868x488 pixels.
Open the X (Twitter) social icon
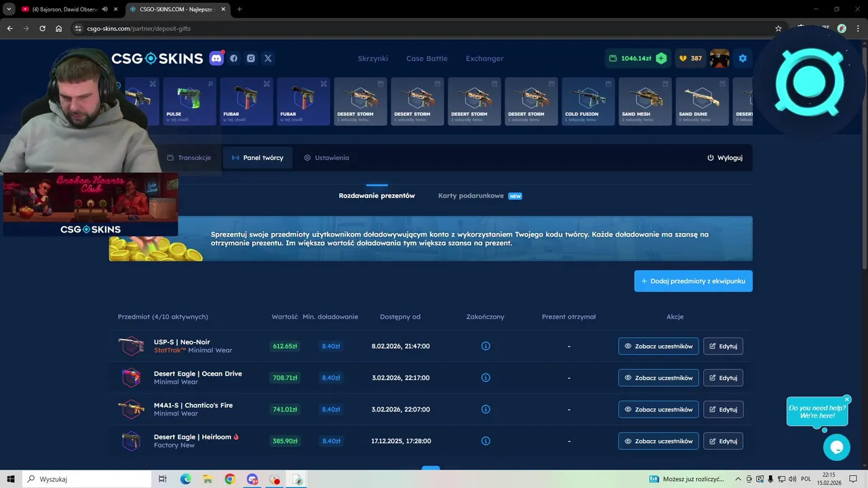tap(268, 58)
